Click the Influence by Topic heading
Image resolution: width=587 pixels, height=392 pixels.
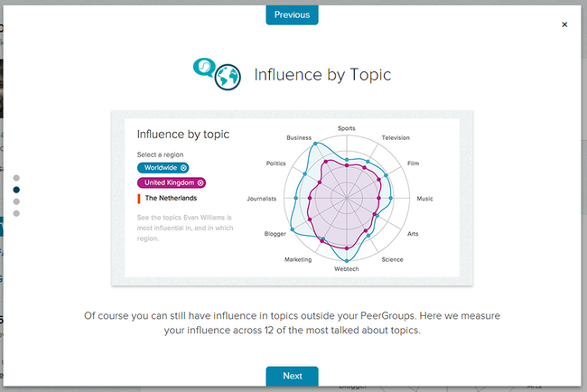[322, 74]
